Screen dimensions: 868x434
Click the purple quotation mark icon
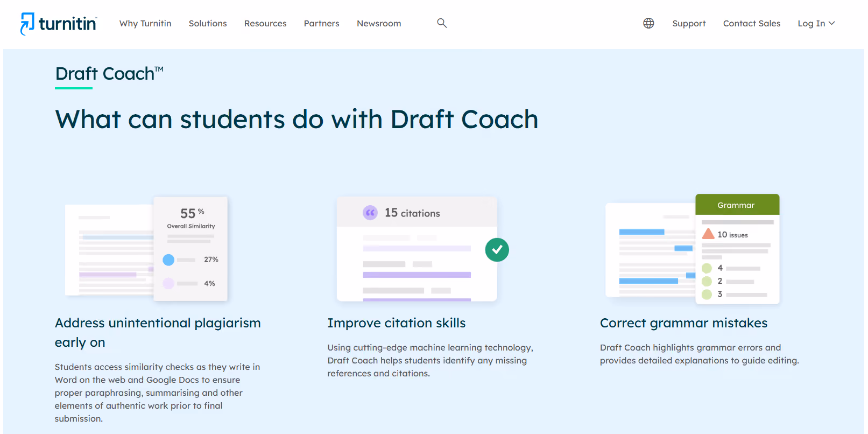pyautogui.click(x=370, y=213)
